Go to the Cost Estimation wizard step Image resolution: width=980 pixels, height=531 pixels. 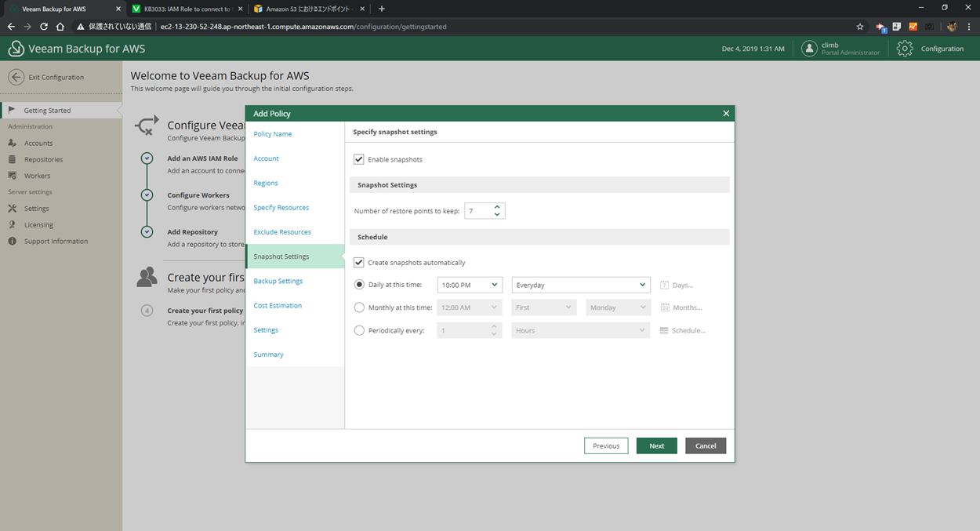point(278,306)
